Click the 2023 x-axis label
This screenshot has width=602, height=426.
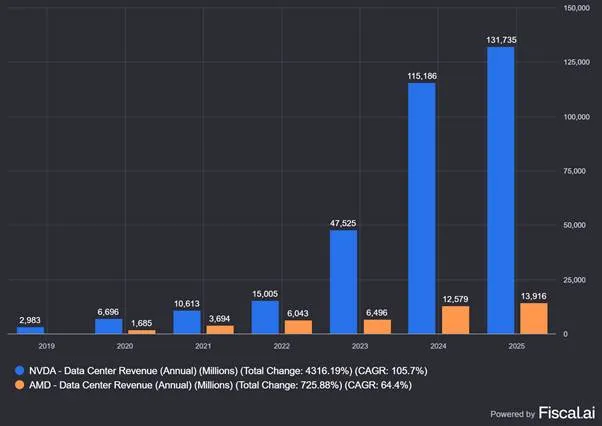[x=360, y=346]
